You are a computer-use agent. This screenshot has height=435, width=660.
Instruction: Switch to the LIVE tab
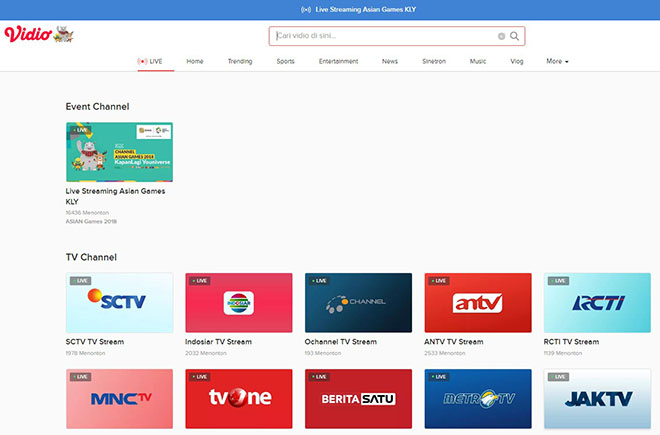150,61
